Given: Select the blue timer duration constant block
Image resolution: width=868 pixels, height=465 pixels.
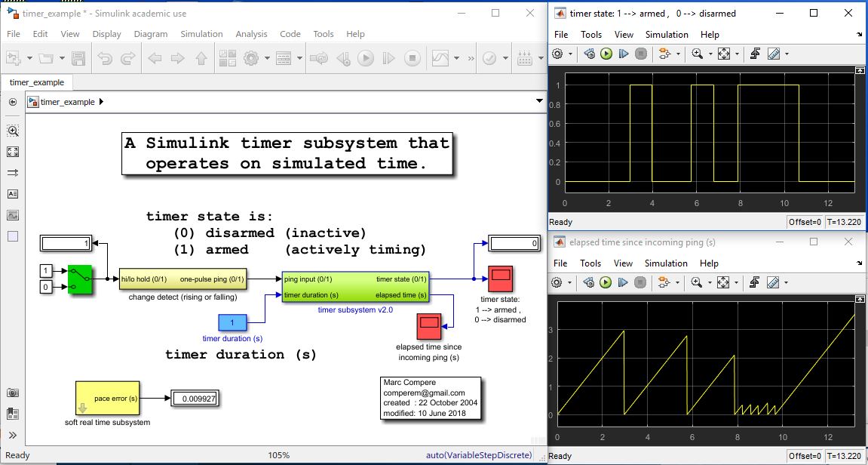Looking at the screenshot, I should tap(232, 322).
